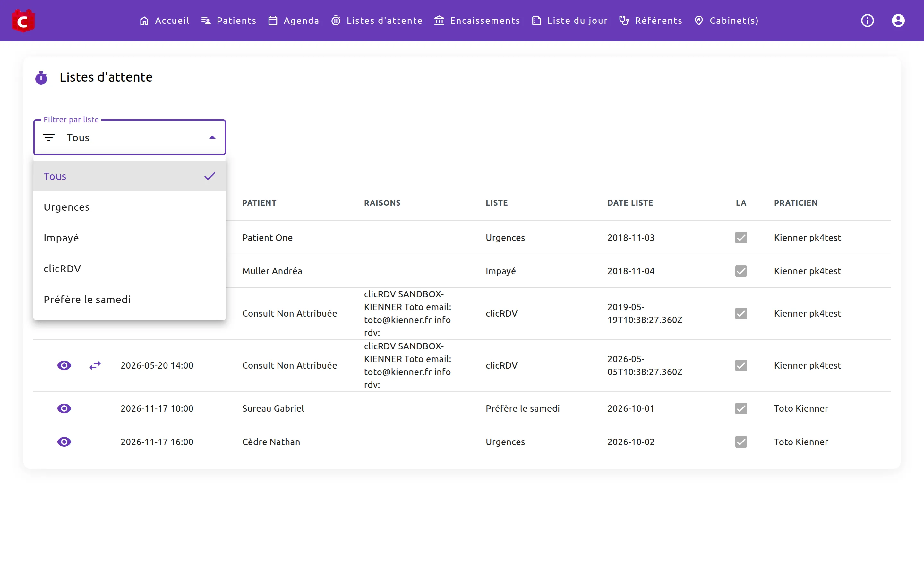This screenshot has height=578, width=924.
Task: Toggle LA checkbox for Cèdre Nathan
Action: pyautogui.click(x=741, y=442)
